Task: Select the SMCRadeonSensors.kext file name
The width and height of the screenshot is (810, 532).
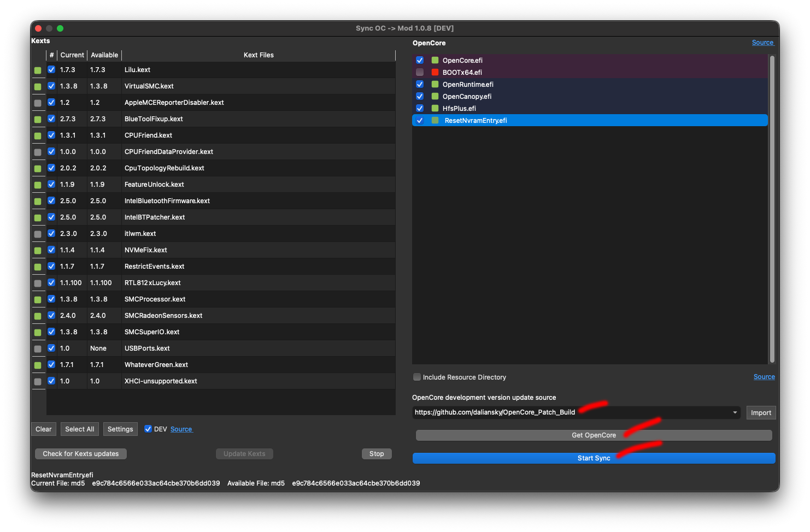Action: (163, 316)
